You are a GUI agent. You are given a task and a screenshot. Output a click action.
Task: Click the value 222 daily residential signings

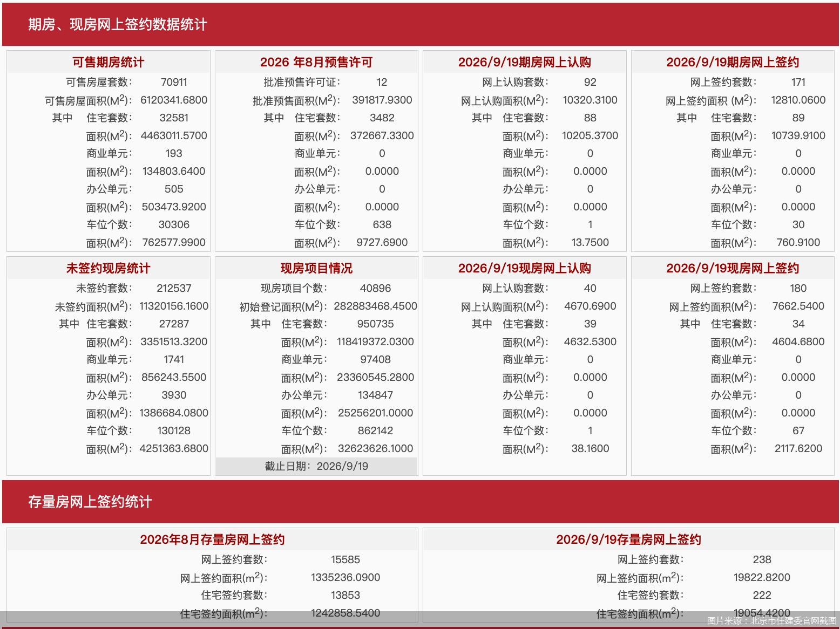tap(762, 595)
